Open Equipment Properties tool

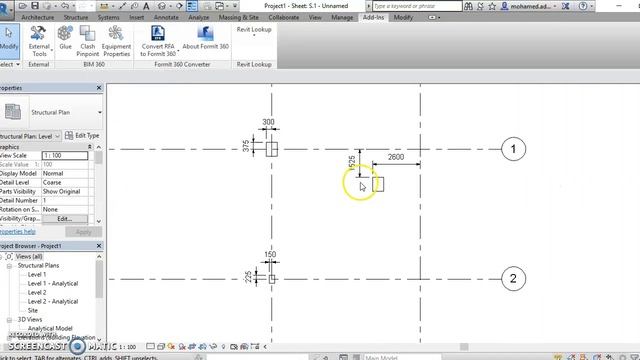tap(116, 41)
